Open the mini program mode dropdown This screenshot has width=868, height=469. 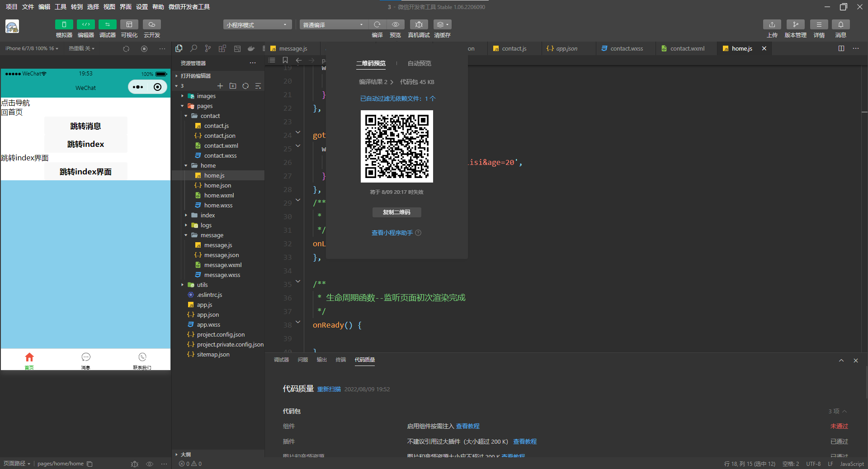click(x=257, y=25)
